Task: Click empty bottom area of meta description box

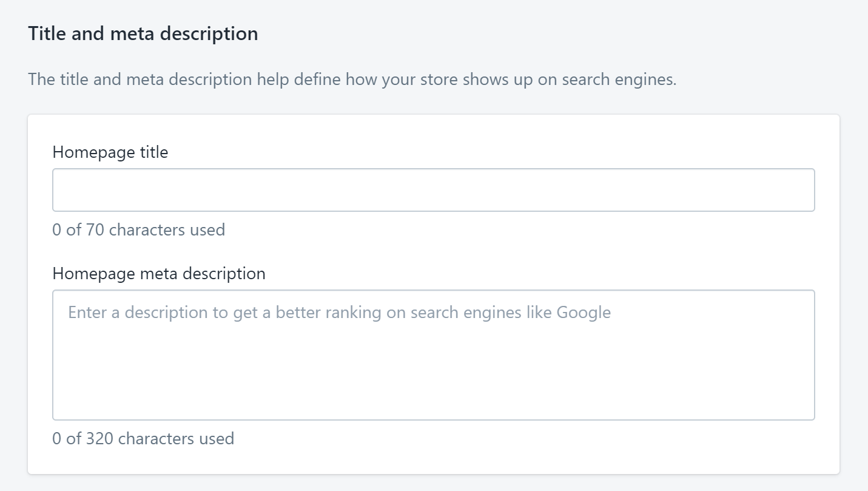Action: pos(433,382)
